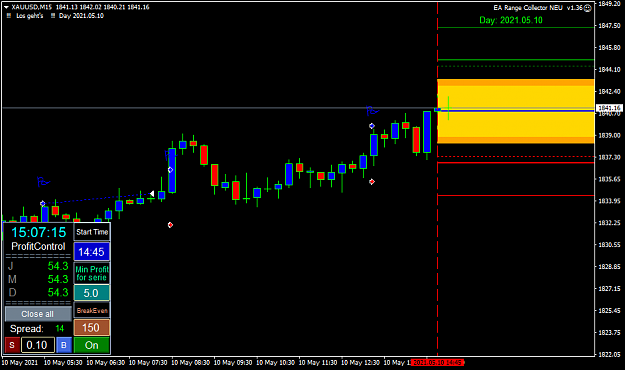Screen dimensions: 625x370
Task: Select the 150 BreakEven value field
Action: [x=91, y=328]
